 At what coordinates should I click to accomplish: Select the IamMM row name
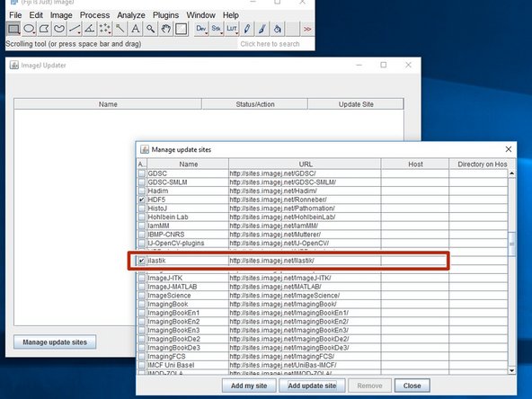(158, 226)
